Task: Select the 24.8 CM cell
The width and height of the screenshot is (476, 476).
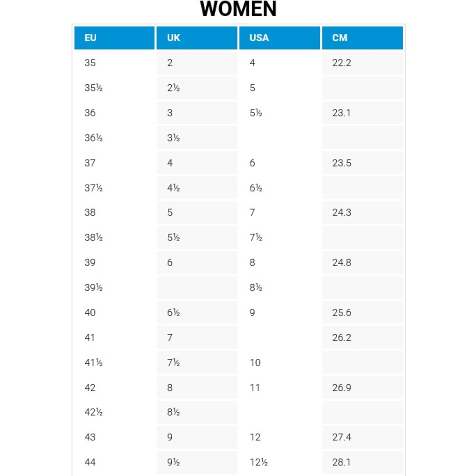Action: (362, 263)
